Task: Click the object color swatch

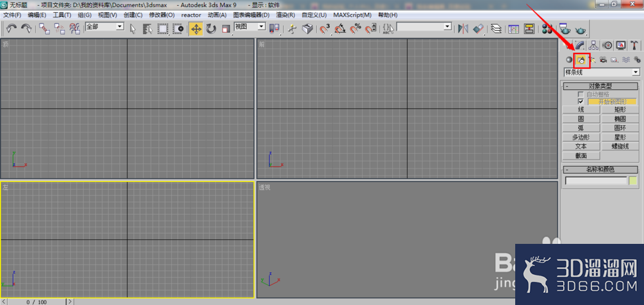Action: [x=633, y=181]
